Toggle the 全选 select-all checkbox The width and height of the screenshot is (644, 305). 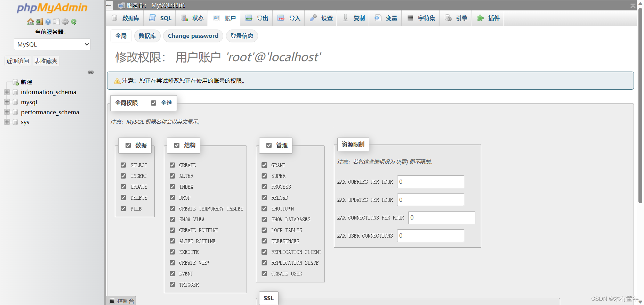pos(153,103)
